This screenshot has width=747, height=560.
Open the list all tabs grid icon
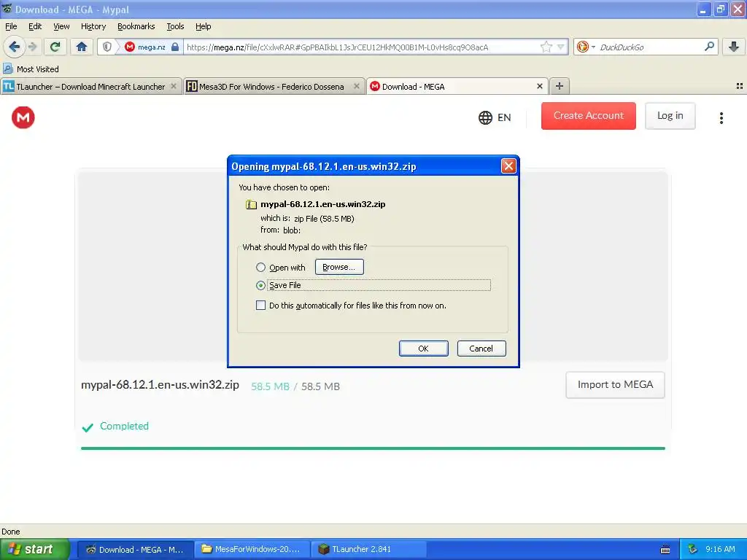point(740,86)
